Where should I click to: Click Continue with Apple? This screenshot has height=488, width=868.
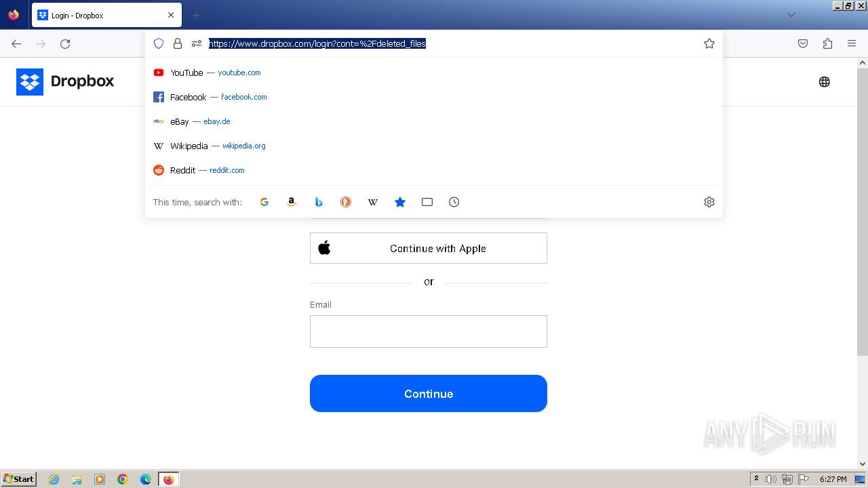click(429, 248)
